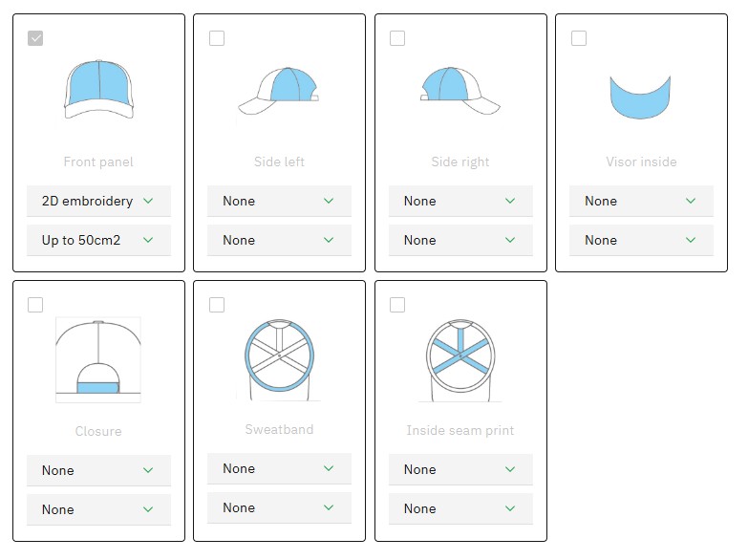Expand the second None dropdown under Sweatband
Image resolution: width=748 pixels, height=560 pixels.
tap(279, 507)
